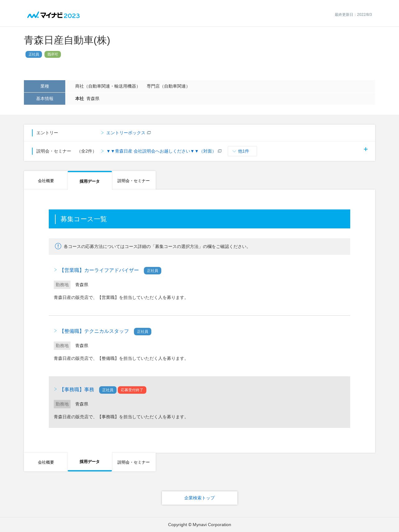Open the エントリーボックス link
The height and width of the screenshot is (532, 399).
coord(126,133)
